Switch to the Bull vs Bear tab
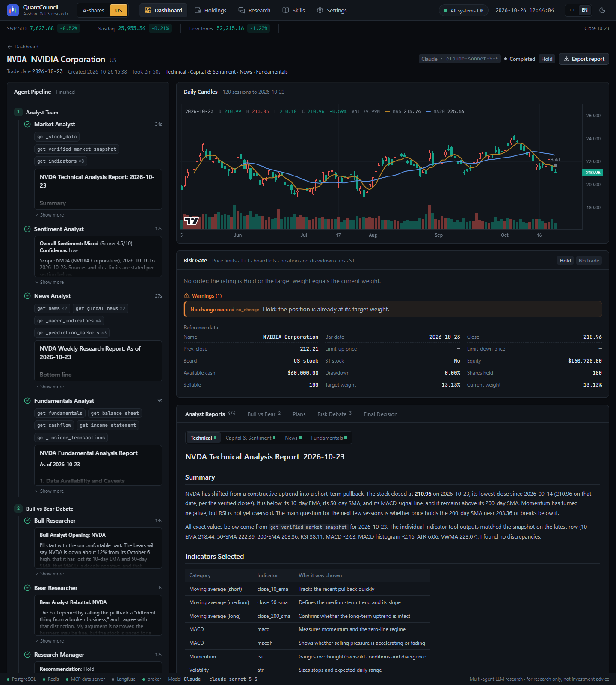 [264, 414]
